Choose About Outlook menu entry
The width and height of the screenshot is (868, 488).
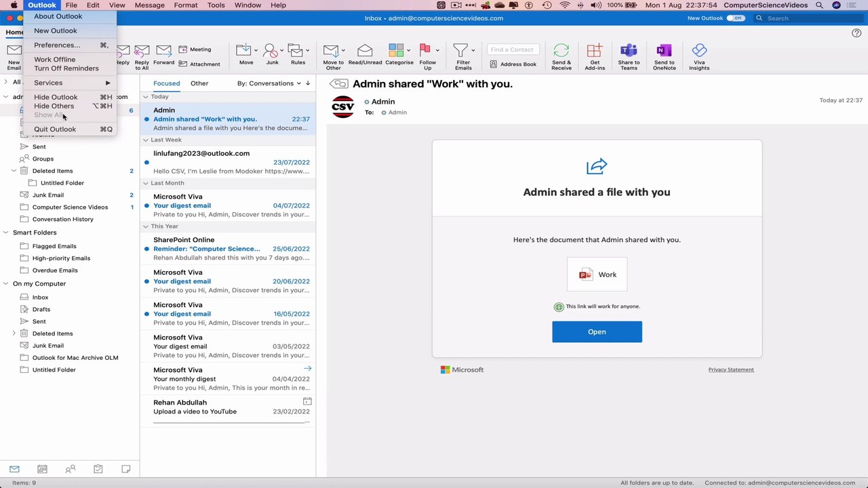point(71,16)
